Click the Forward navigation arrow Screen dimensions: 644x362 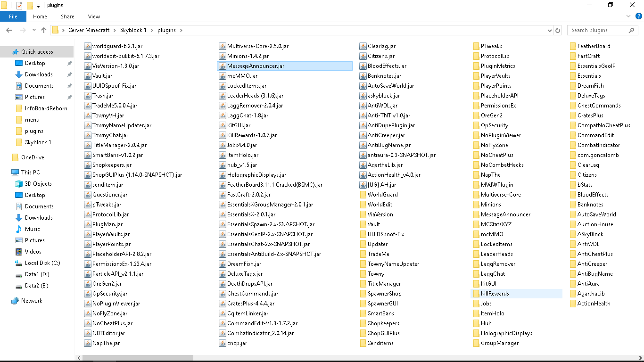pyautogui.click(x=22, y=30)
